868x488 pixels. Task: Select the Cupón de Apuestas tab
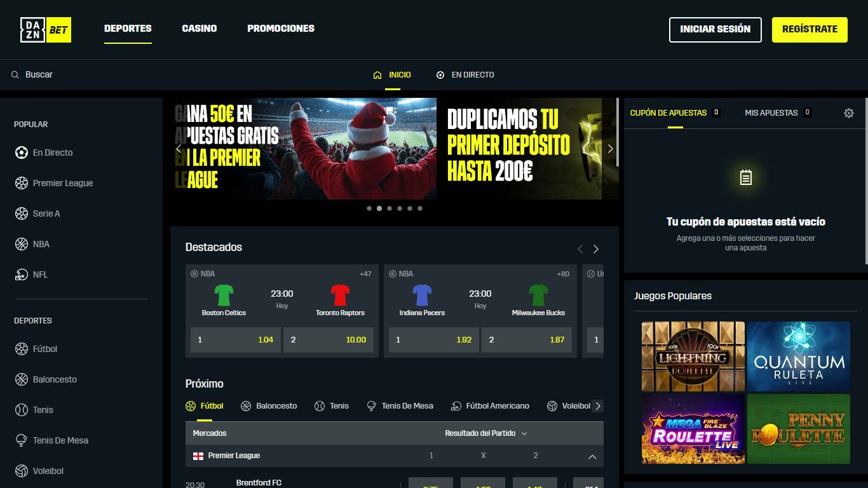675,112
